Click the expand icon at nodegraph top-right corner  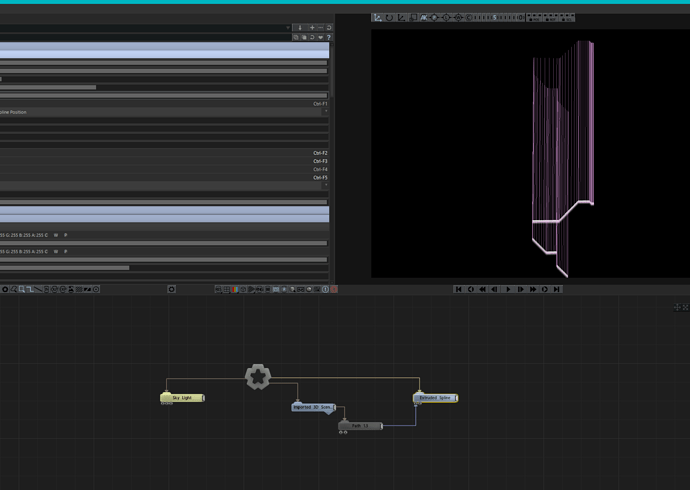pyautogui.click(x=685, y=307)
